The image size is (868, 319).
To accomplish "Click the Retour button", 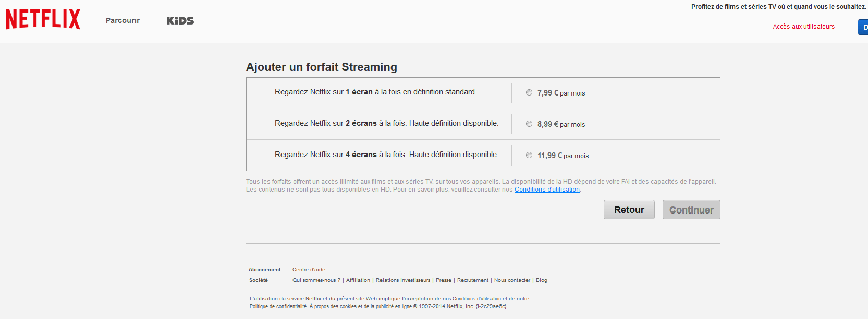I will point(629,210).
